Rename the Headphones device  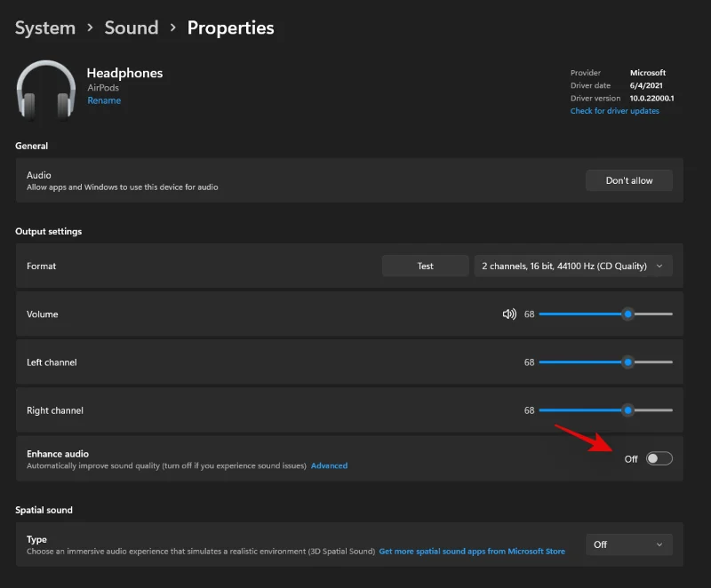coord(104,100)
